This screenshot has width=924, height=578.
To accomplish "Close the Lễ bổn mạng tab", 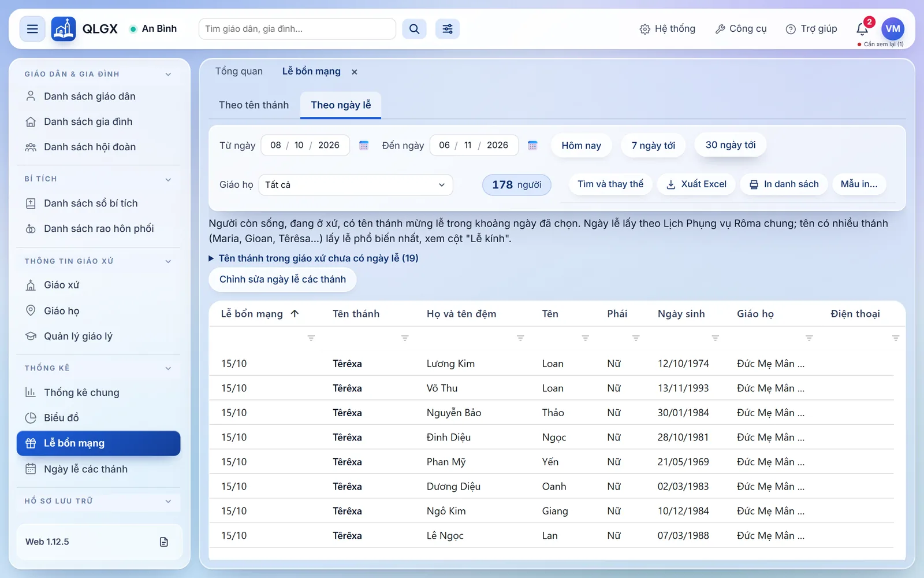I will pos(355,72).
